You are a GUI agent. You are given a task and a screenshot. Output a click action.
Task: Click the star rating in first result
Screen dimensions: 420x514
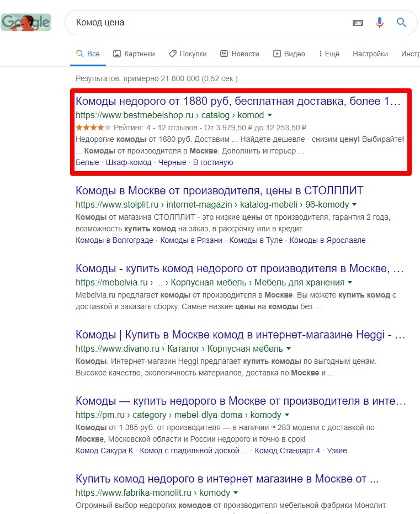click(93, 128)
